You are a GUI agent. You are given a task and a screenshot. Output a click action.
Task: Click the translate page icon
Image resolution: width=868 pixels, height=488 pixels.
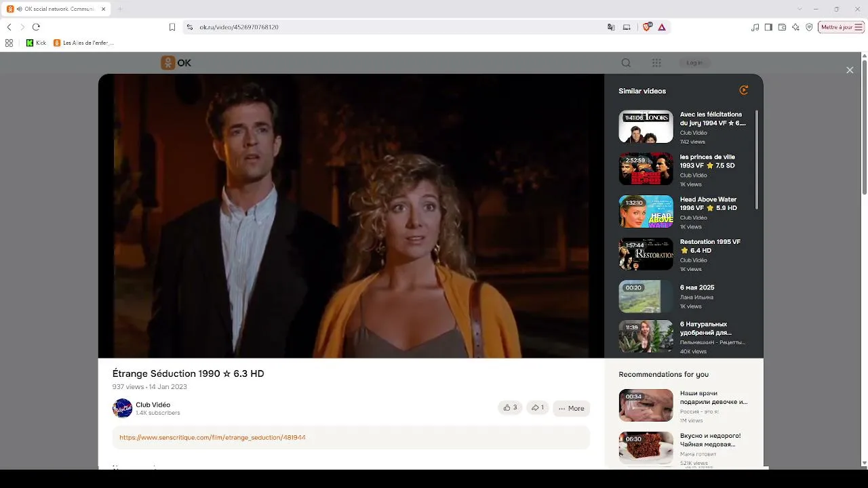611,27
